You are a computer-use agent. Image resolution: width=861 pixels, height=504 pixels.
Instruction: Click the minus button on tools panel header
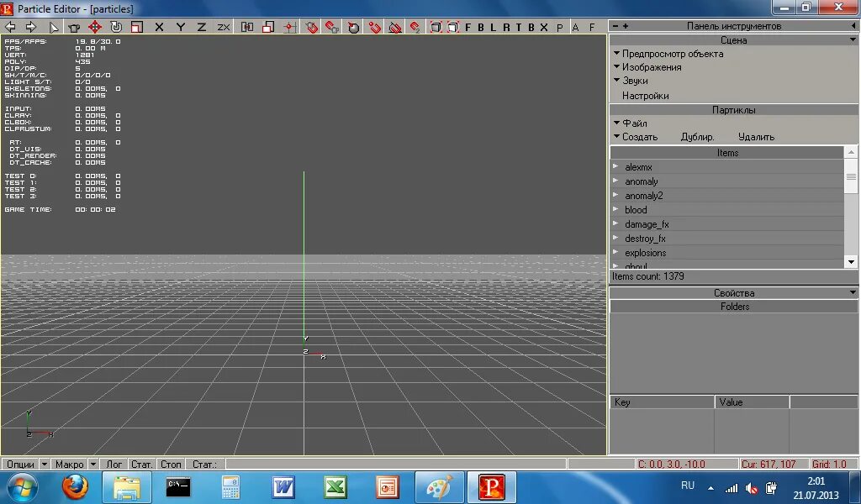(x=615, y=26)
